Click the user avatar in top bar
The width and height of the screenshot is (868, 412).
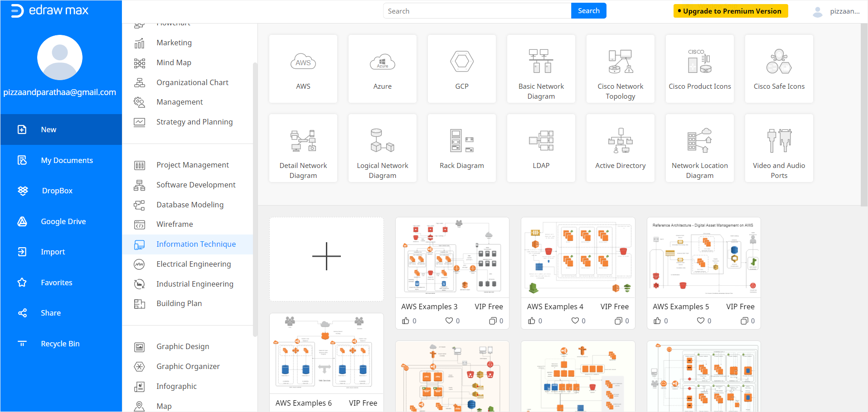tap(818, 12)
